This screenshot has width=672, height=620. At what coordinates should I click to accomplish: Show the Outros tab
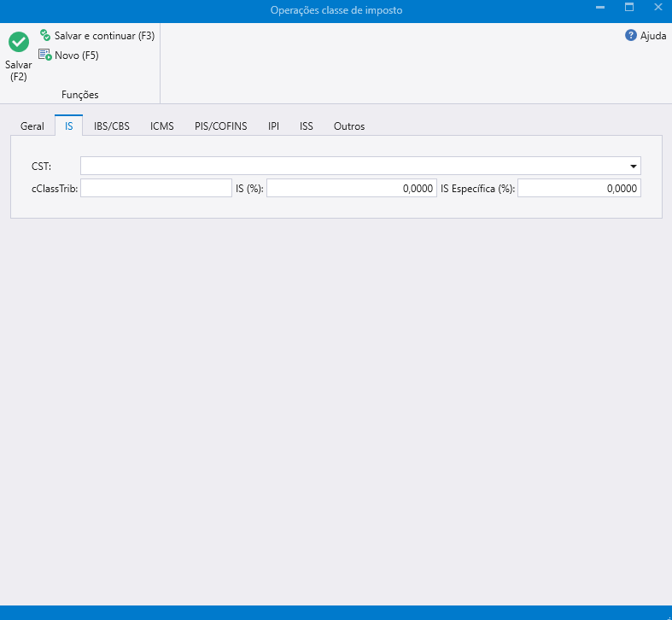pyautogui.click(x=349, y=126)
